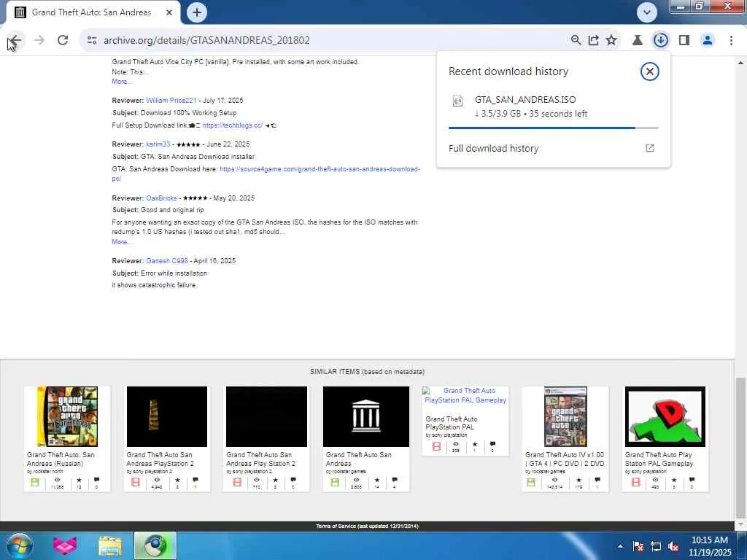Show hidden system tray icons
The height and width of the screenshot is (560, 747).
[x=620, y=546]
